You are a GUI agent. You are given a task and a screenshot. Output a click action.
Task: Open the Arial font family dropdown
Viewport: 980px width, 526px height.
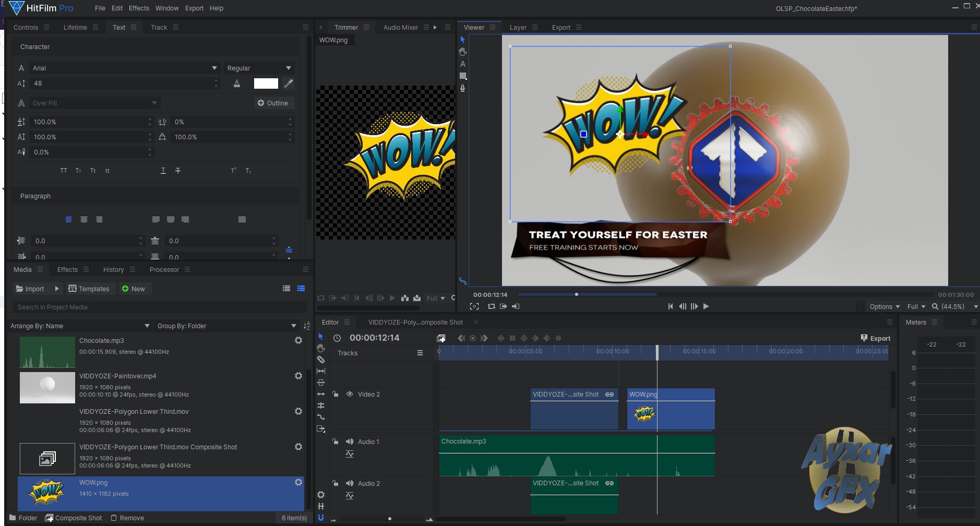[x=125, y=68]
